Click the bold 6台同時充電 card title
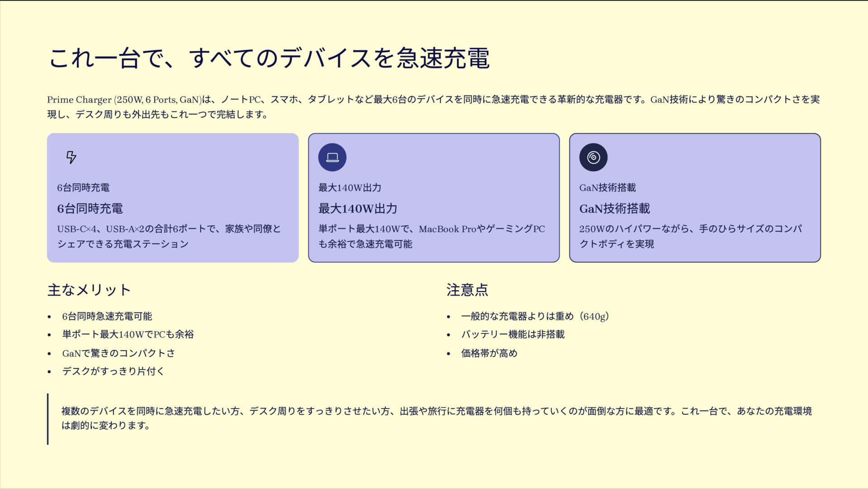Viewport: 868px width, 489px height. (x=90, y=208)
